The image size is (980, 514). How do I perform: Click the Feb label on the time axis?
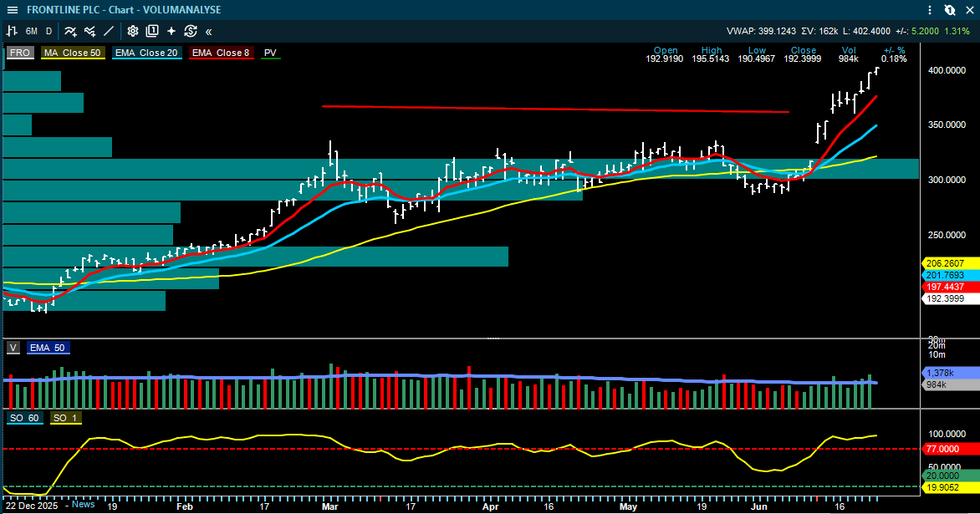185,506
